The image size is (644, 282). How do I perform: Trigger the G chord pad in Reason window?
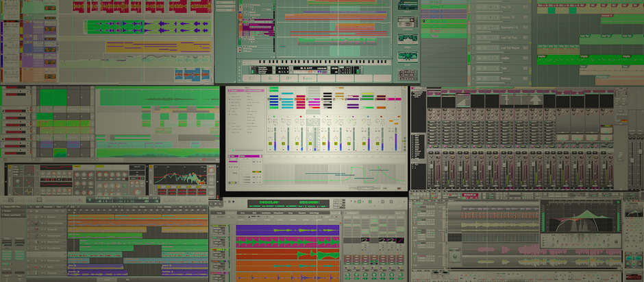coord(270,78)
